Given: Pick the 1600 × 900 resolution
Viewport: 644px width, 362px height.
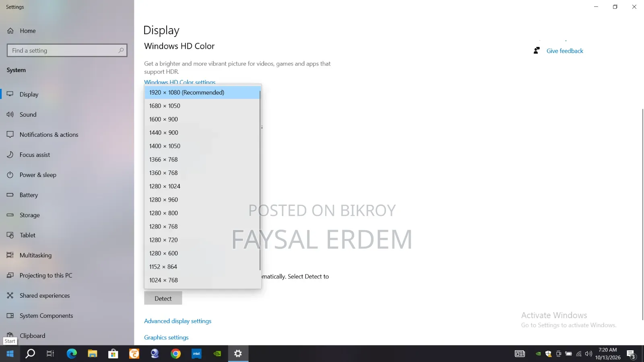Looking at the screenshot, I should click(202, 119).
